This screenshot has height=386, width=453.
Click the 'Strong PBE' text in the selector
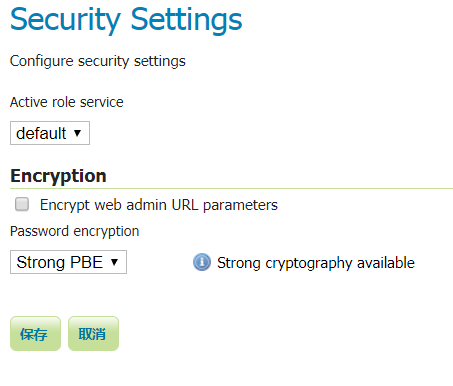(60, 262)
